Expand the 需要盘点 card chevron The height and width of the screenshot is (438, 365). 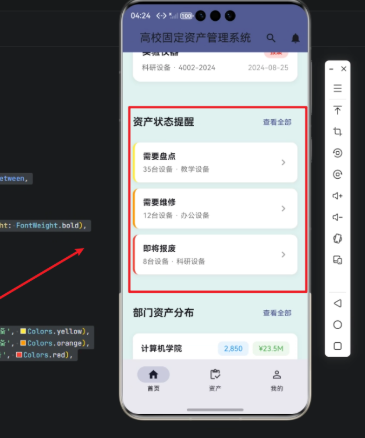(283, 162)
